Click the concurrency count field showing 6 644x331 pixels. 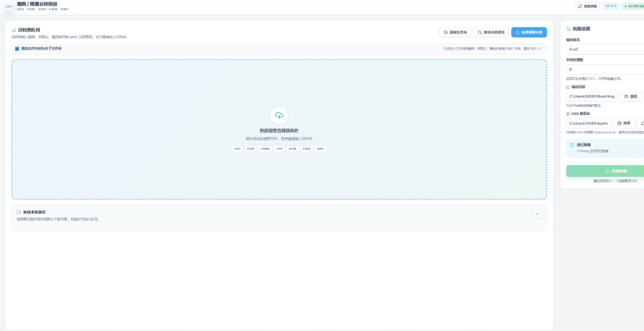coord(605,69)
